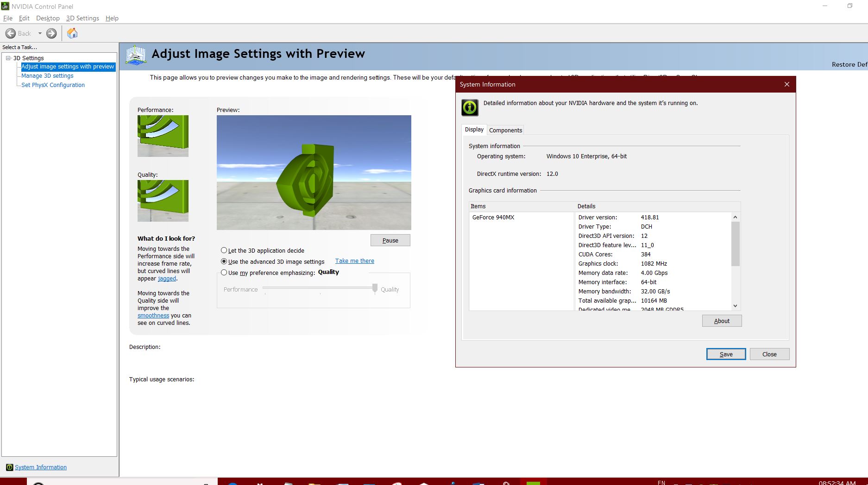Open the Back button dropdown arrow

click(39, 33)
